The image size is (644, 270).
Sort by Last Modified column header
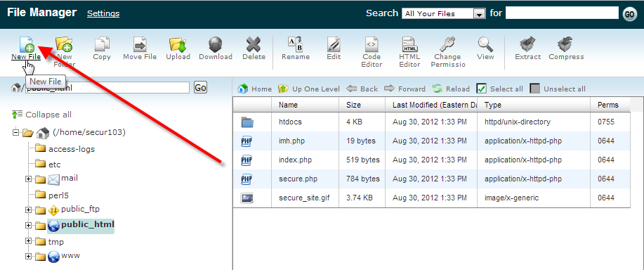(x=432, y=105)
